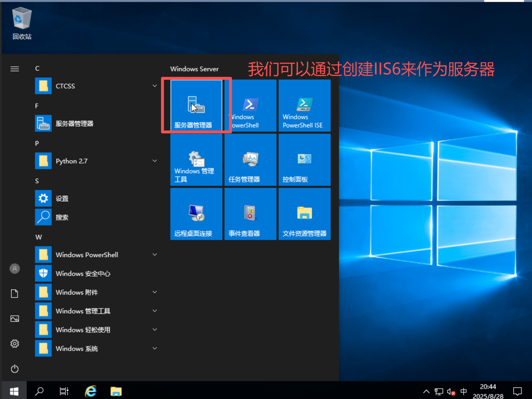Expand the Python 2.7 folder chevron
This screenshot has width=532, height=399.
155,161
